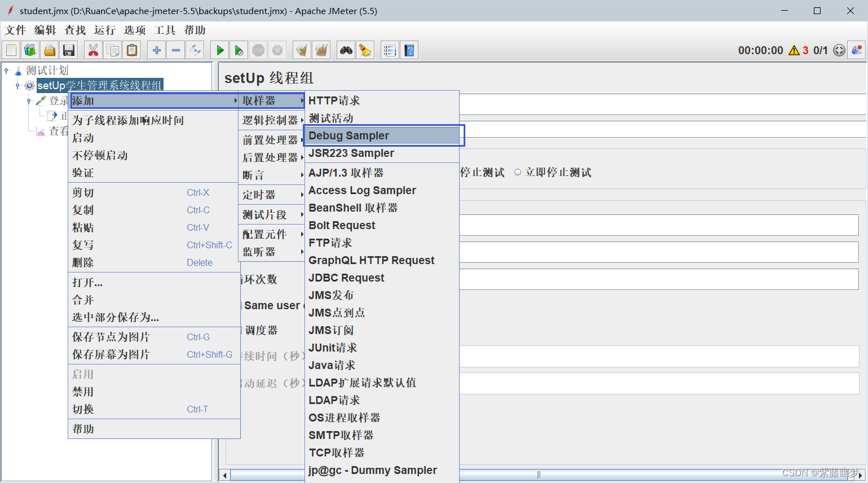
Task: Open the 查找 menu
Action: click(x=75, y=30)
